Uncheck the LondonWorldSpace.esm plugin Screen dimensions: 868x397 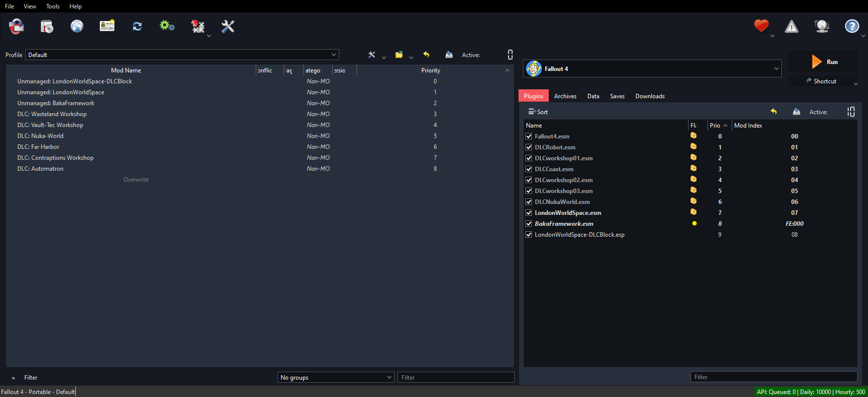[x=529, y=213]
